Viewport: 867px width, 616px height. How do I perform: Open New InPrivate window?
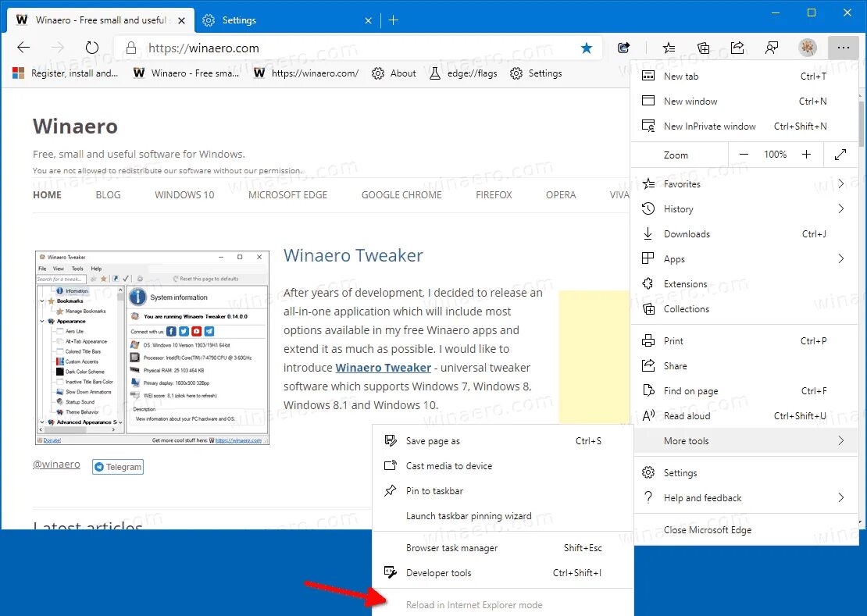744,126
